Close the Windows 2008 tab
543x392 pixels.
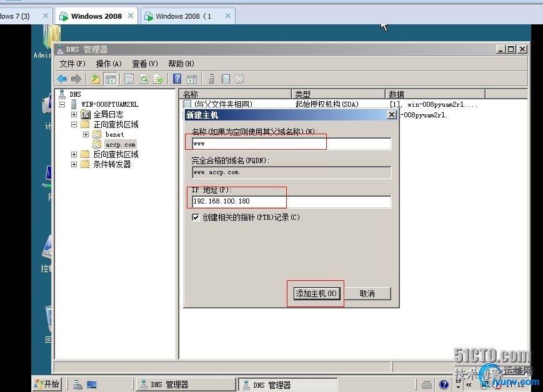tap(131, 16)
